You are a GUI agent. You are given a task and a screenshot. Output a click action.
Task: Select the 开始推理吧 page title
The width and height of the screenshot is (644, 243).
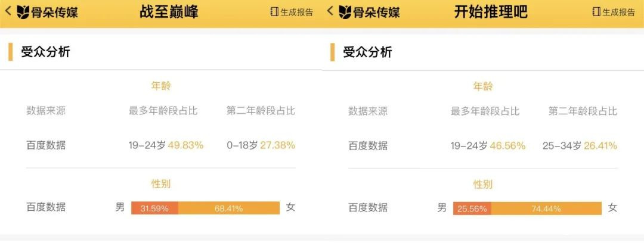click(x=491, y=12)
